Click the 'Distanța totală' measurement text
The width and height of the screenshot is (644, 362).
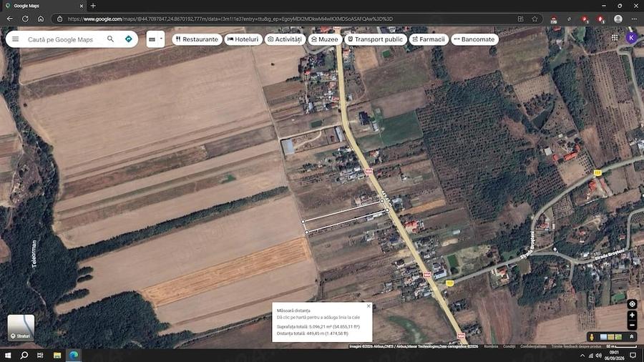[x=312, y=333]
